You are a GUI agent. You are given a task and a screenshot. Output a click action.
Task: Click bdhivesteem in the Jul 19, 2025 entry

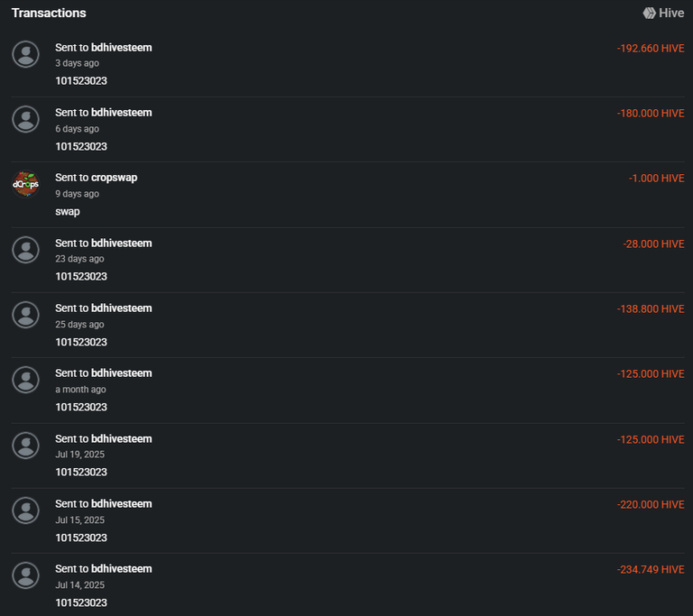point(121,439)
